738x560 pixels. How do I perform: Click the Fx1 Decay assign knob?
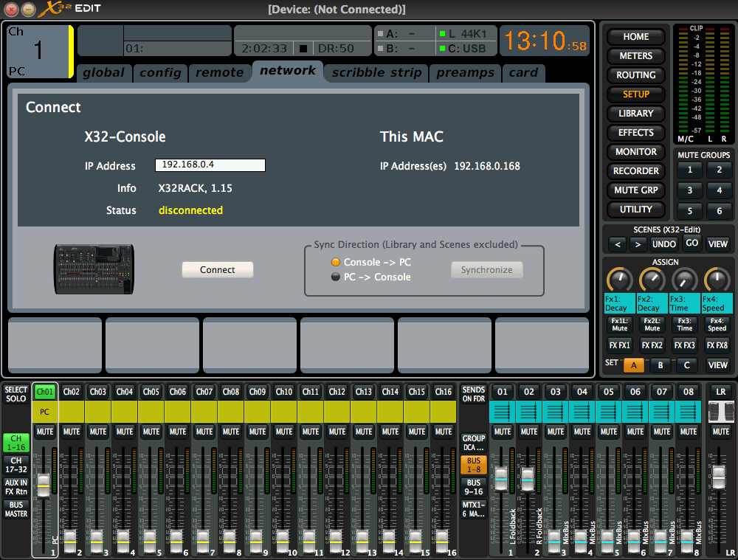619,280
